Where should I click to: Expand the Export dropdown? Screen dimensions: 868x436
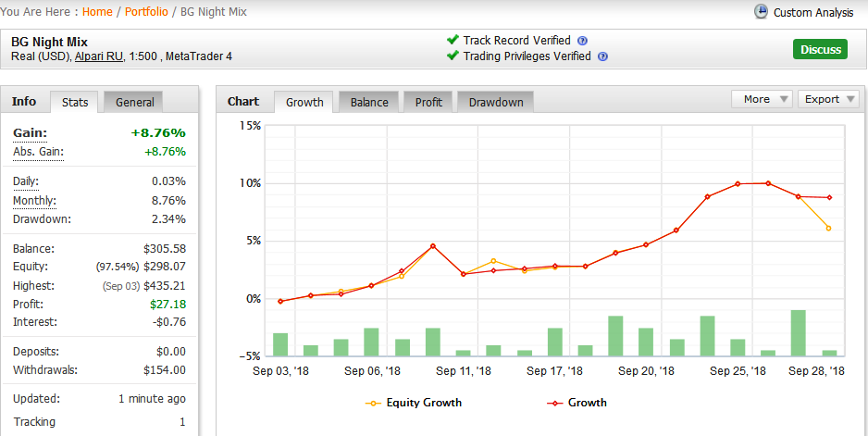point(829,99)
